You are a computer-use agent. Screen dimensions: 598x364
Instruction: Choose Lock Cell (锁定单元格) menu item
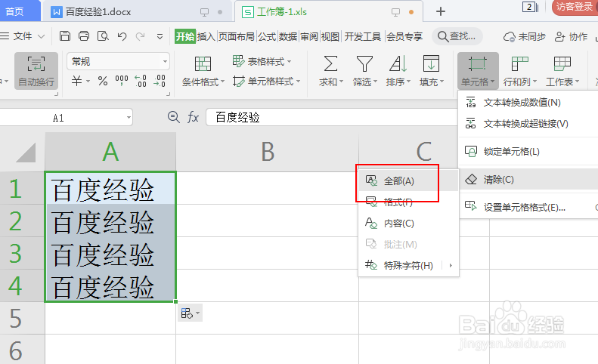click(528, 151)
